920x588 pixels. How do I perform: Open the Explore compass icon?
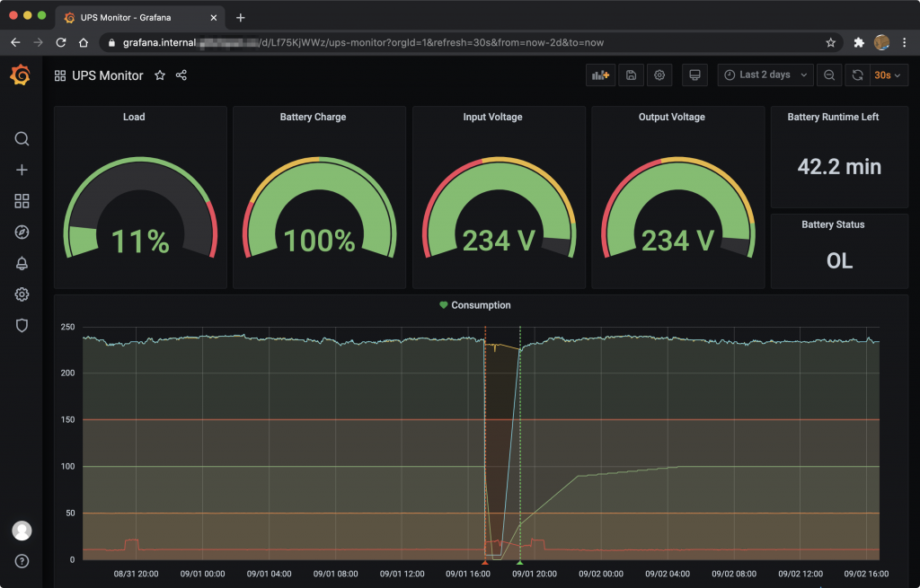22,233
